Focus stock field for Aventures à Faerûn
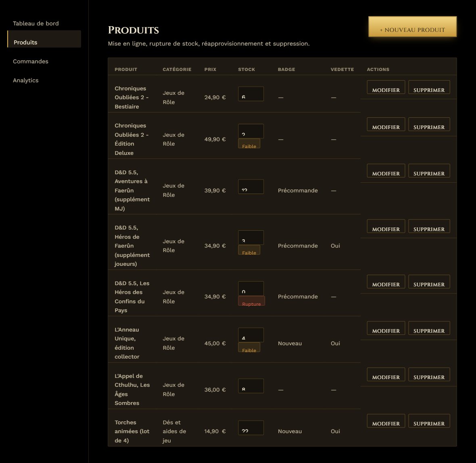The image size is (476, 463). click(251, 187)
